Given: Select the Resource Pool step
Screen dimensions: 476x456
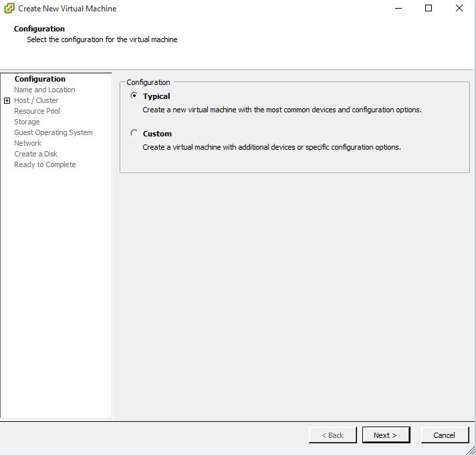Looking at the screenshot, I should click(37, 111).
